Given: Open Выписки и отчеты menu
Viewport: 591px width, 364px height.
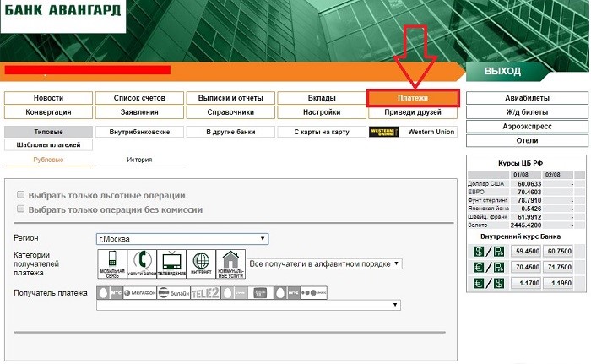Looking at the screenshot, I should coord(230,98).
